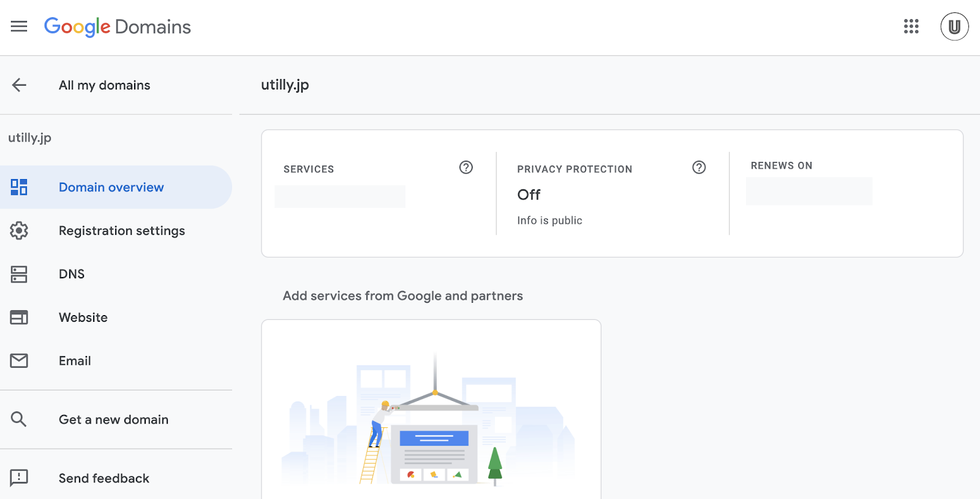The width and height of the screenshot is (980, 499).
Task: Click the RENEWS ON label
Action: 782,166
